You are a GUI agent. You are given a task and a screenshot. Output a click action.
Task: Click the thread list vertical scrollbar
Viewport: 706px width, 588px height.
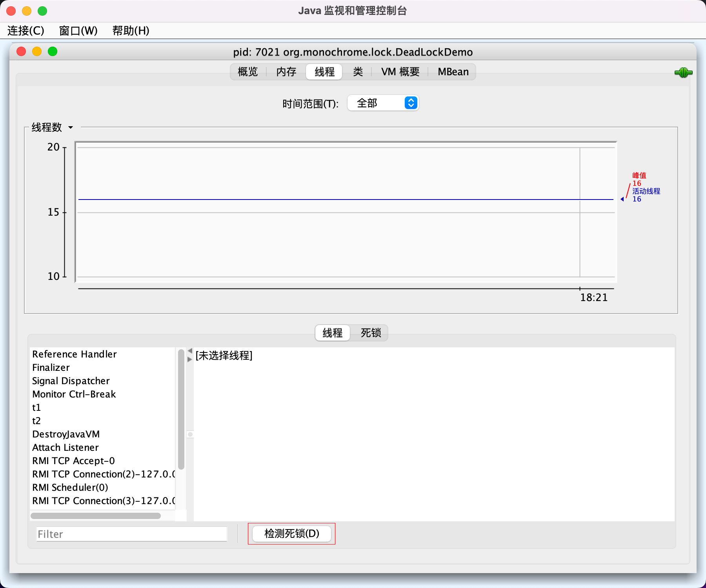coord(181,409)
